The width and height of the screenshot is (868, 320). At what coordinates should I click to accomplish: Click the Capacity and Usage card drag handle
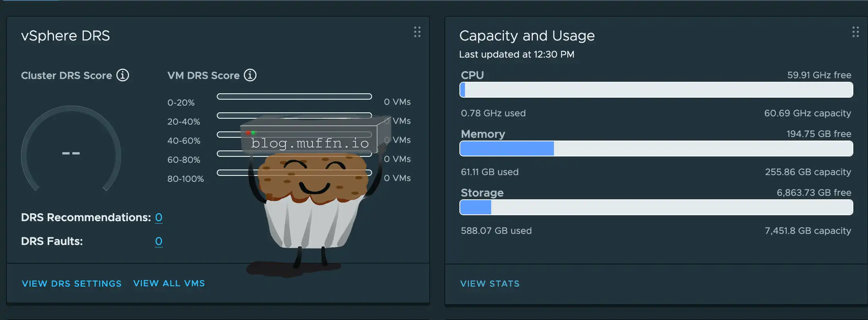click(855, 32)
